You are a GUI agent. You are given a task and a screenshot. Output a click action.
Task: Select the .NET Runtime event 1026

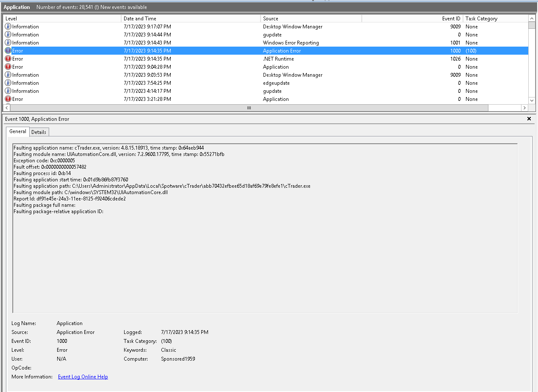266,59
